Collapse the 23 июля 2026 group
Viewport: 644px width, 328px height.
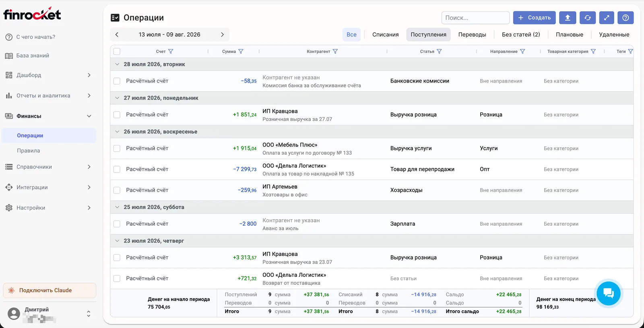[117, 241]
